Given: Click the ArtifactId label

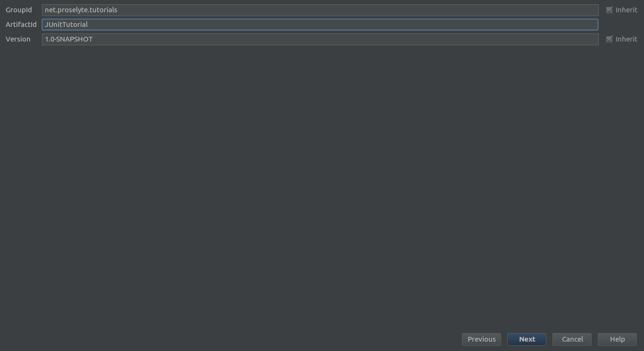Looking at the screenshot, I should [21, 25].
